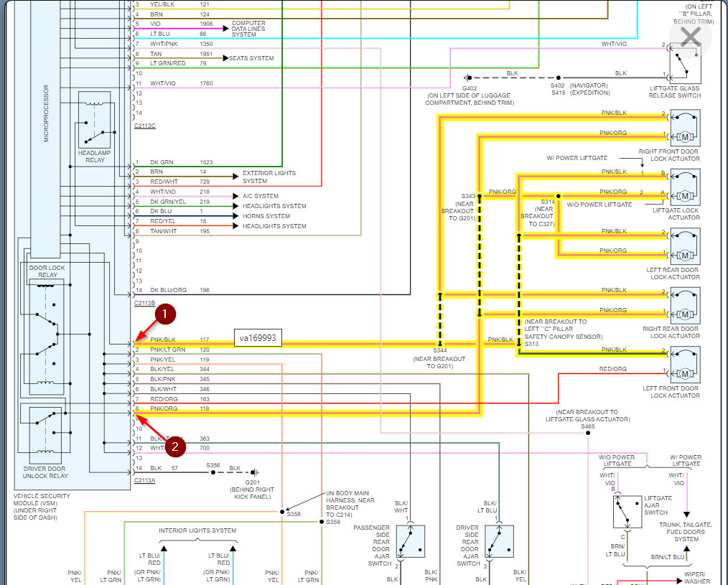Viewport: 728px width, 585px height.
Task: Select PASSENGER SIDE REAR DOOR AJAR SWITCH label
Action: (371, 546)
